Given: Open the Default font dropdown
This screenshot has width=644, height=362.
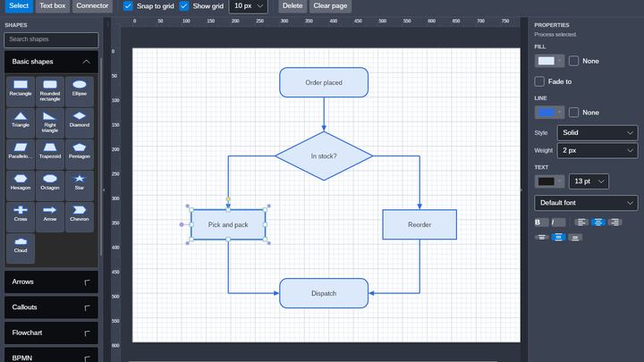Looking at the screenshot, I should [586, 203].
